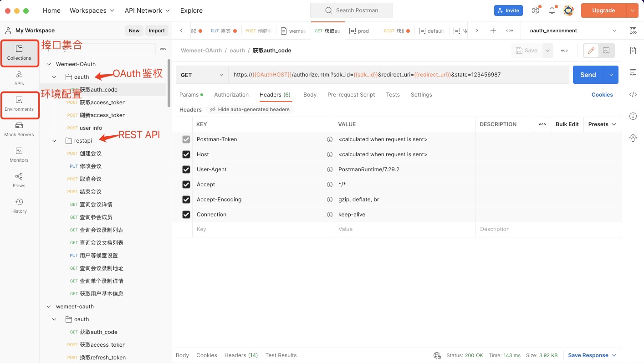The width and height of the screenshot is (644, 364).
Task: Click the request URL field
Action: click(399, 75)
